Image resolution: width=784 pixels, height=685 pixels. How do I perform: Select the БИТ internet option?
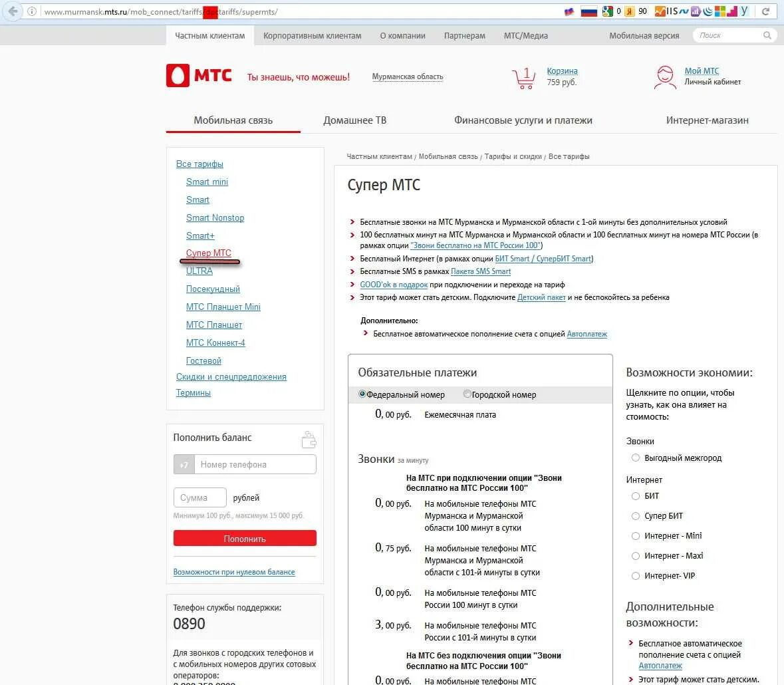[x=636, y=496]
